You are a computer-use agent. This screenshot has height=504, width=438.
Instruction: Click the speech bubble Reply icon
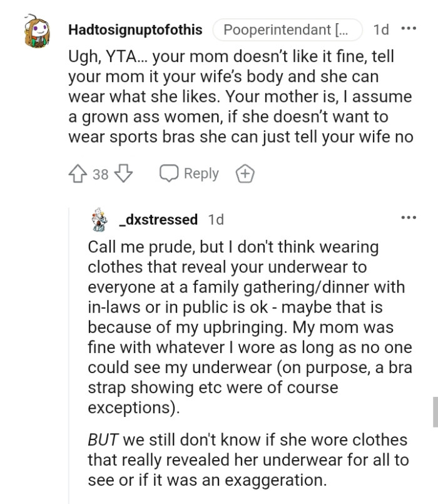[170, 174]
